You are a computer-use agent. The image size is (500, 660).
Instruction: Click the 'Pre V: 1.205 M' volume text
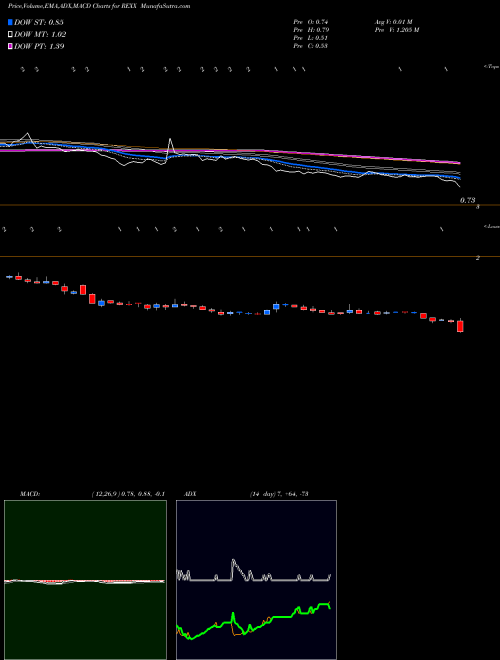click(x=397, y=30)
